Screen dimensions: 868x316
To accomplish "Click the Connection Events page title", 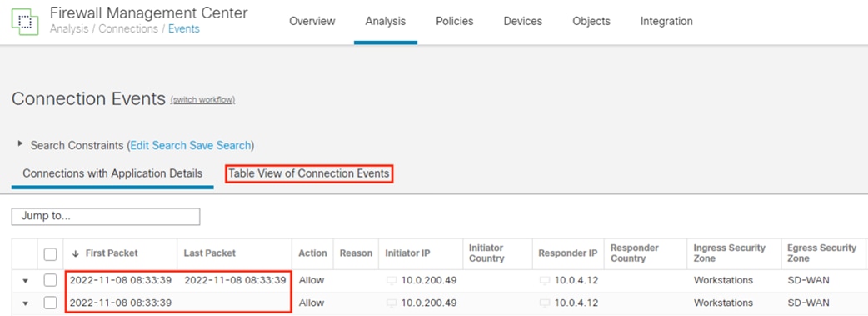I will (x=88, y=98).
